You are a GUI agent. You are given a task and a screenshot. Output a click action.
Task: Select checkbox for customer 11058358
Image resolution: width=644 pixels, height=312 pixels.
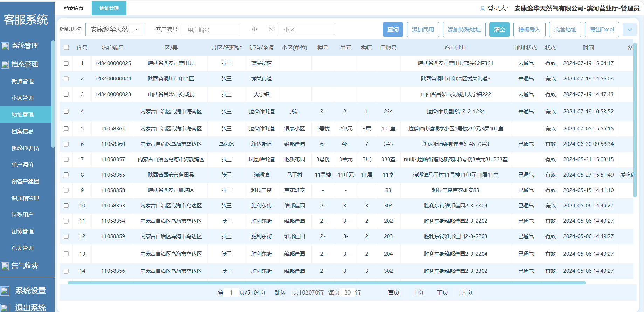click(x=66, y=190)
